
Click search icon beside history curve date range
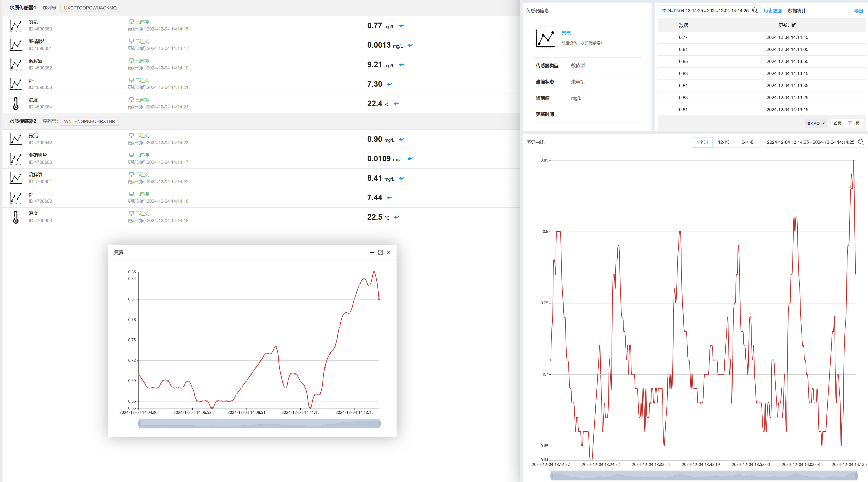coord(861,142)
